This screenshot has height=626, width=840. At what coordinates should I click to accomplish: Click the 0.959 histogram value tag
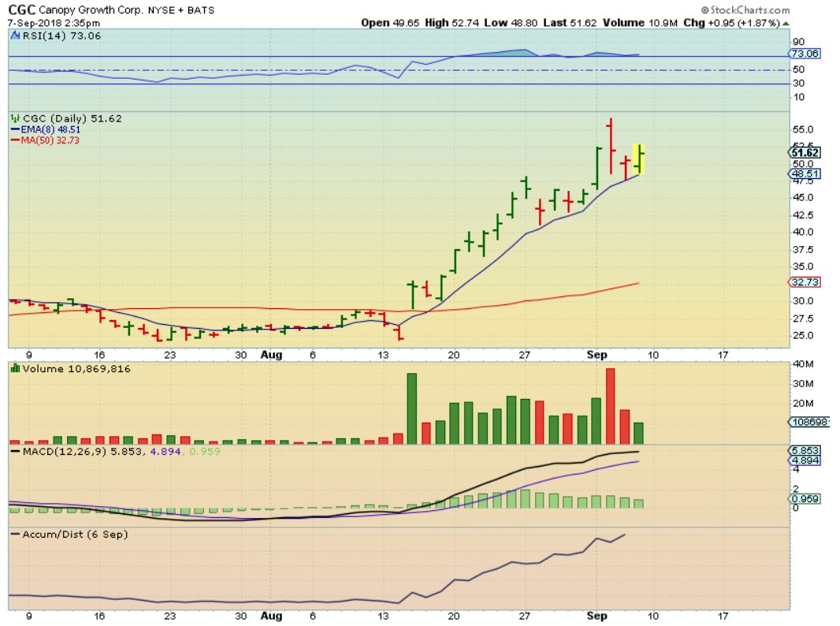pos(805,499)
